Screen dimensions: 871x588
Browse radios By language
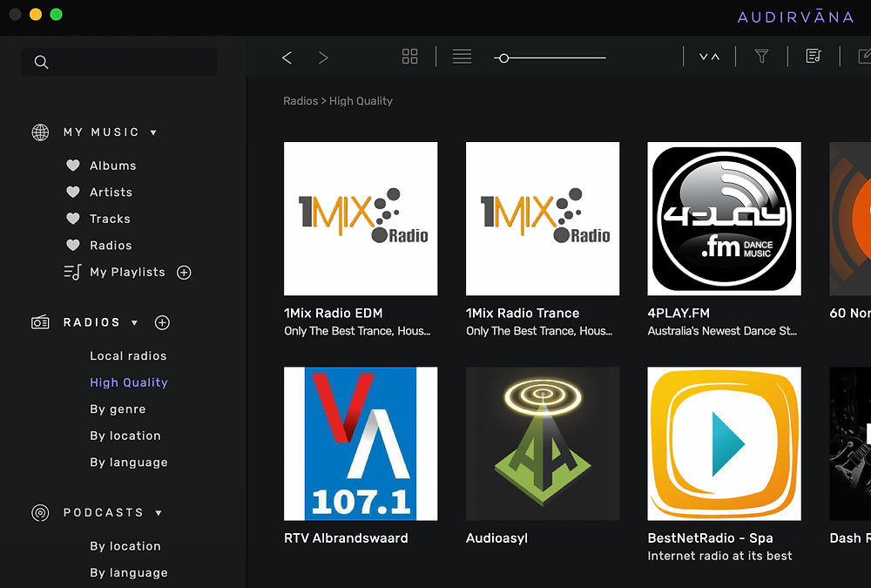click(x=129, y=463)
